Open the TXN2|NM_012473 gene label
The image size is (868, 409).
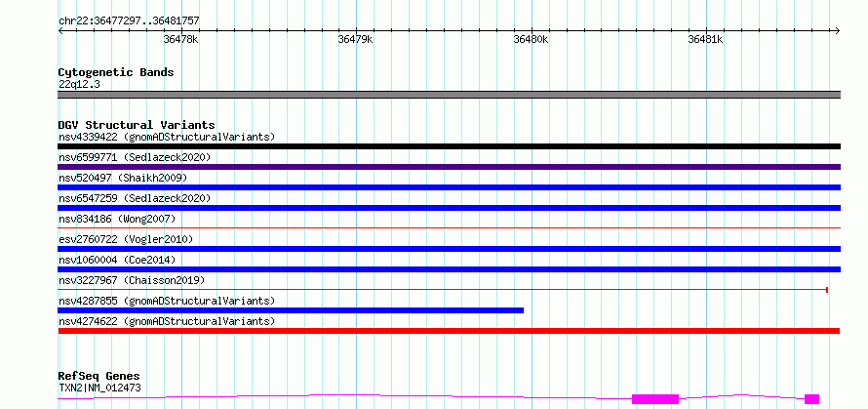[x=99, y=388]
